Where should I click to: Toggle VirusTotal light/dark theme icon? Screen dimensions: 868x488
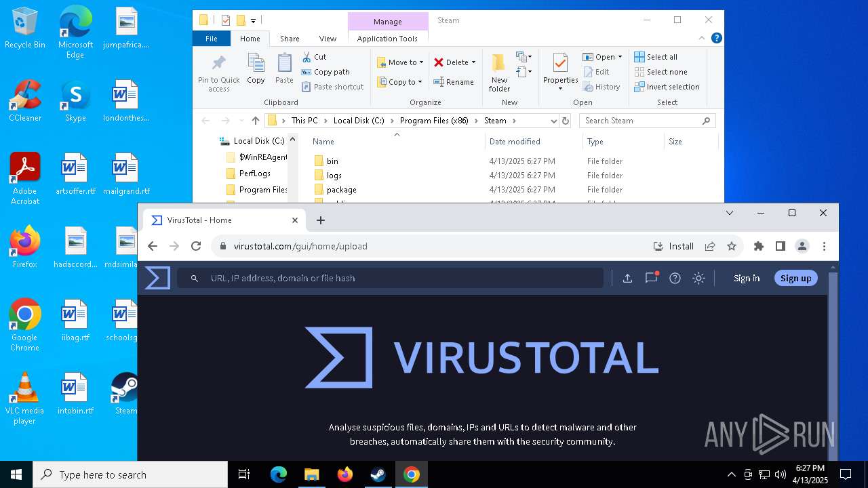[698, 278]
